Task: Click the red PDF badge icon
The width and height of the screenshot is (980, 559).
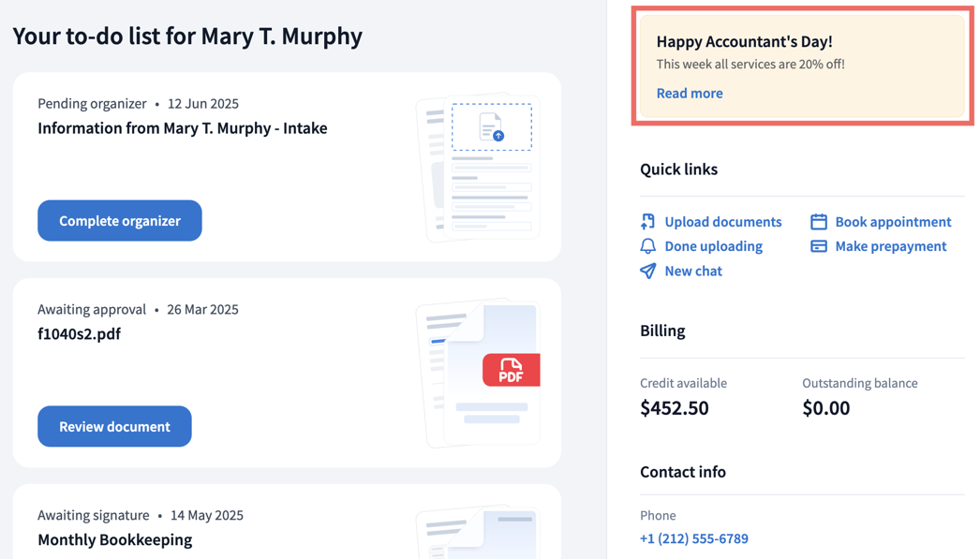Action: click(511, 370)
